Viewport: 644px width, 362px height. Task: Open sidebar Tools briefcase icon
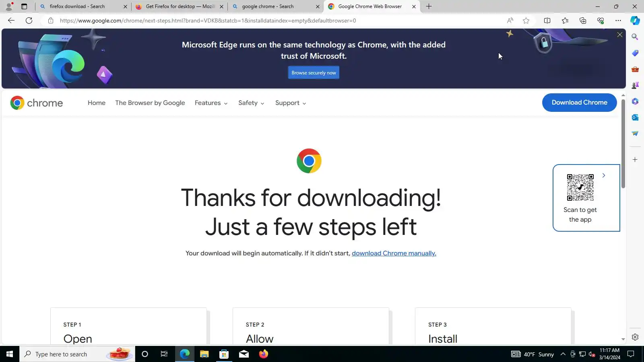(x=635, y=69)
